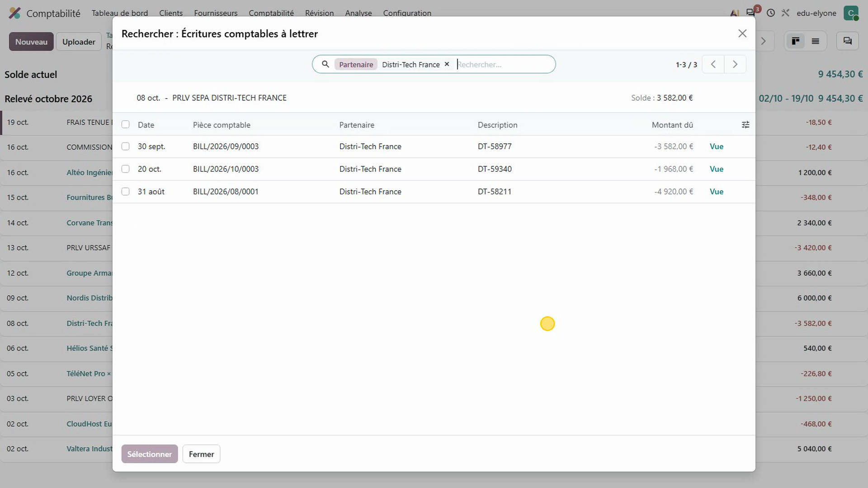Open the optional columns settings icon
This screenshot has width=868, height=488.
[745, 125]
